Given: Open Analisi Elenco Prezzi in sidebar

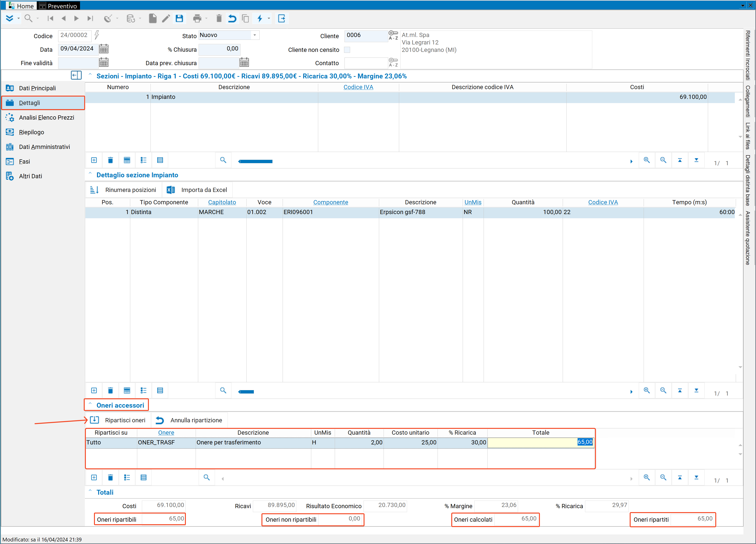Looking at the screenshot, I should coord(46,117).
